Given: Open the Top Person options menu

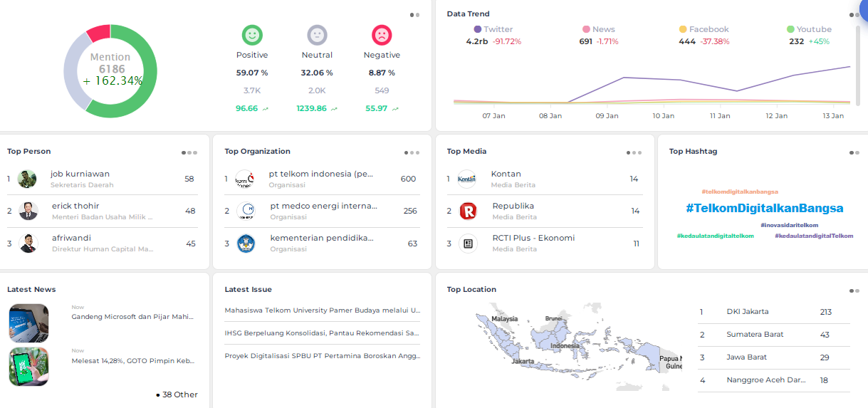Looking at the screenshot, I should [189, 152].
